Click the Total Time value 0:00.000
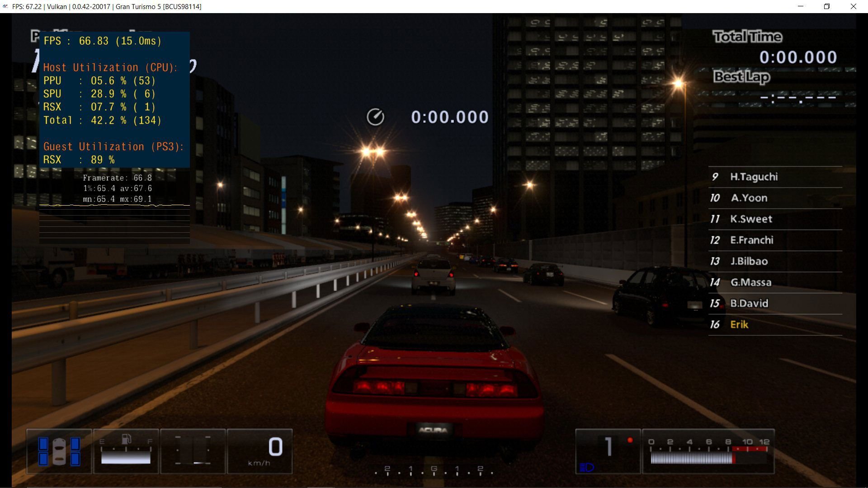868x488 pixels. point(798,57)
